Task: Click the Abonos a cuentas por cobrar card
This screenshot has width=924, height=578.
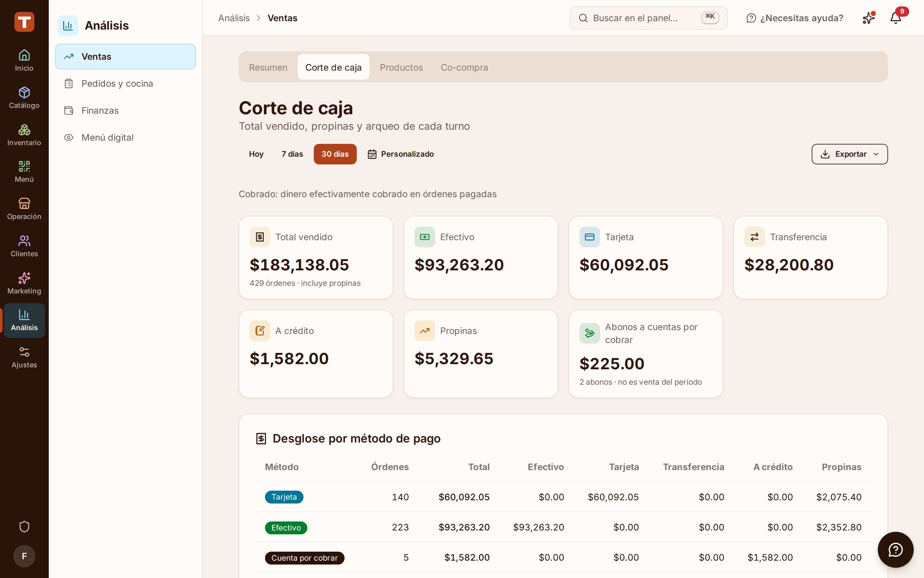Action: [x=646, y=354]
